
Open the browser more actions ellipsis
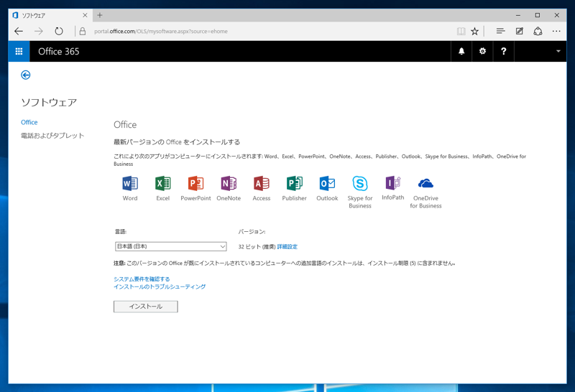click(556, 31)
